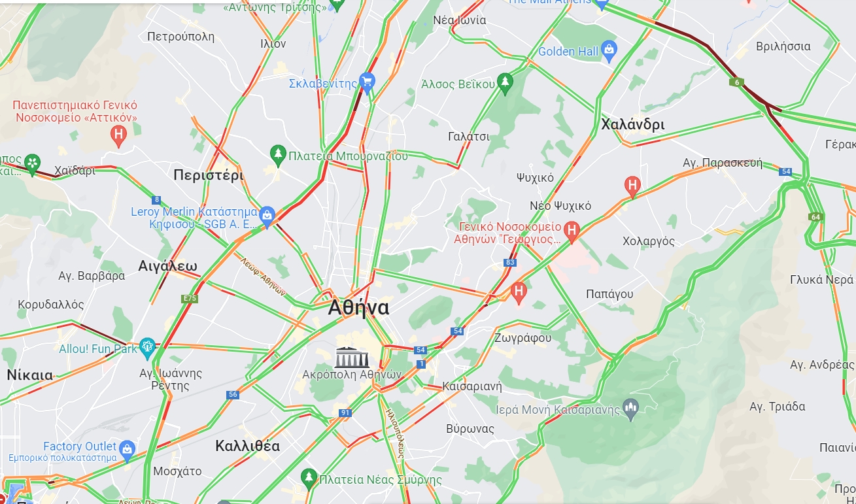Click the Ακρόπολη Αθηνών monument icon

point(352,357)
